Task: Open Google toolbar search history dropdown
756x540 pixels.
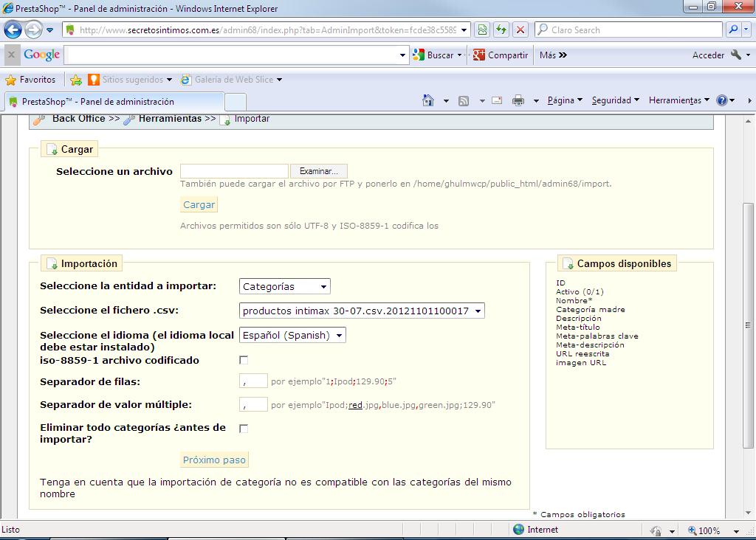Action: click(402, 55)
